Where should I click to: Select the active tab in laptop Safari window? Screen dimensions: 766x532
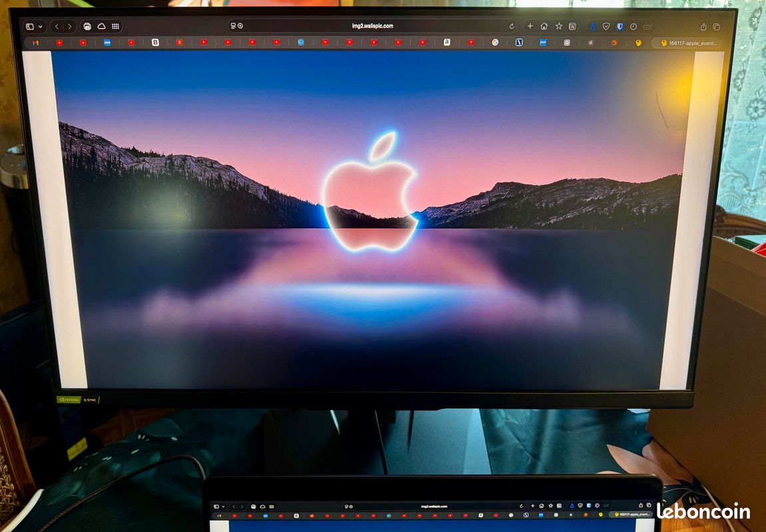click(631, 515)
